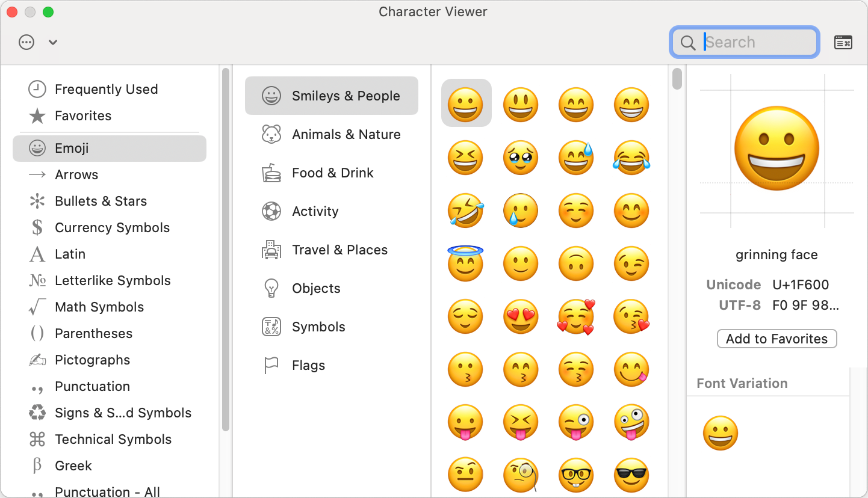Screen dimensions: 868x498
Task: Pick the nerd face with glasses emoji
Action: 576,475
